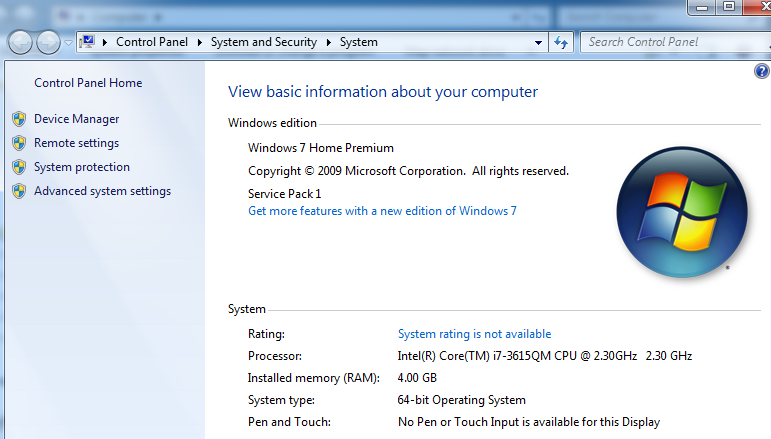Click the No Pen or Touch Input text
The image size is (771, 439).
pos(529,422)
